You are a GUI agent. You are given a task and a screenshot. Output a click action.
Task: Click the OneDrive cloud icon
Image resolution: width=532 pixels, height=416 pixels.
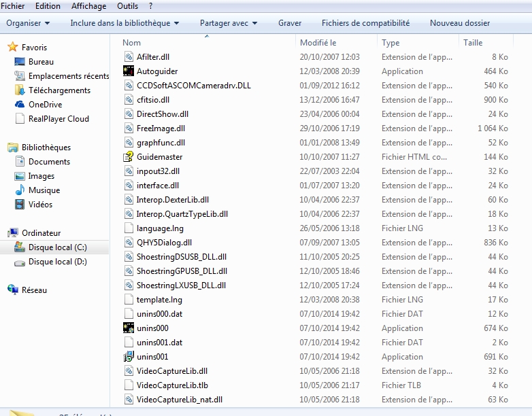click(20, 104)
